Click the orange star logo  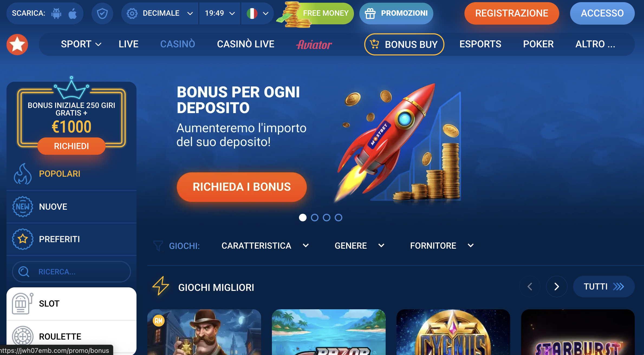(17, 44)
